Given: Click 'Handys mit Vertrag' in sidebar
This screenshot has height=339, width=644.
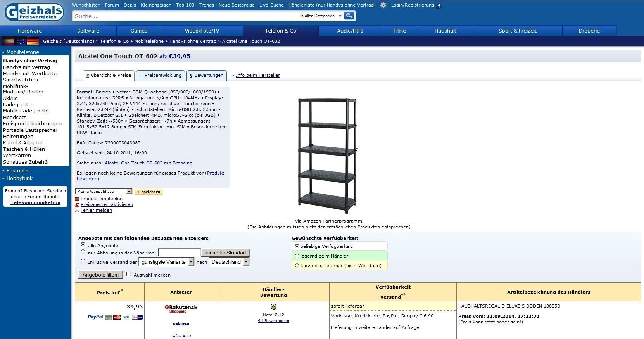Looking at the screenshot, I should click(26, 67).
